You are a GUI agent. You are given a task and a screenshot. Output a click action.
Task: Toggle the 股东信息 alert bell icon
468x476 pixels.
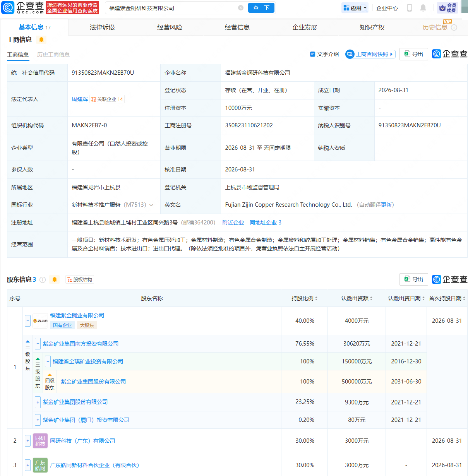tap(55, 279)
